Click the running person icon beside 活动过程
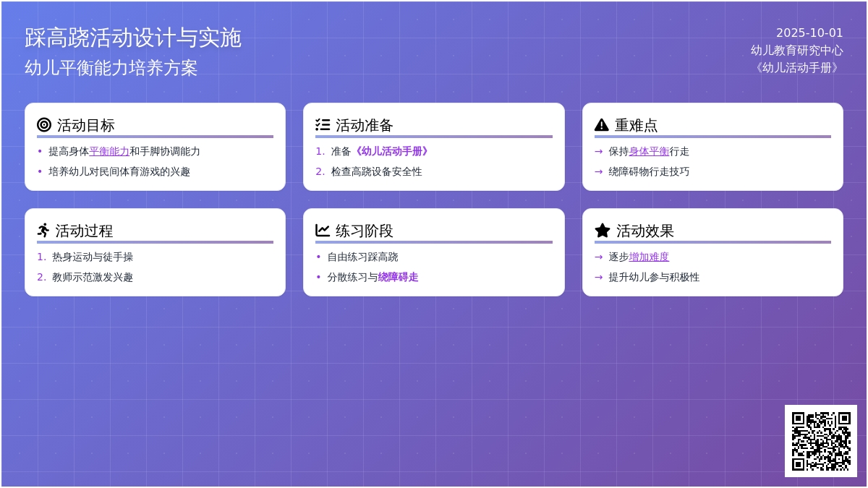868x488 pixels. tap(43, 231)
